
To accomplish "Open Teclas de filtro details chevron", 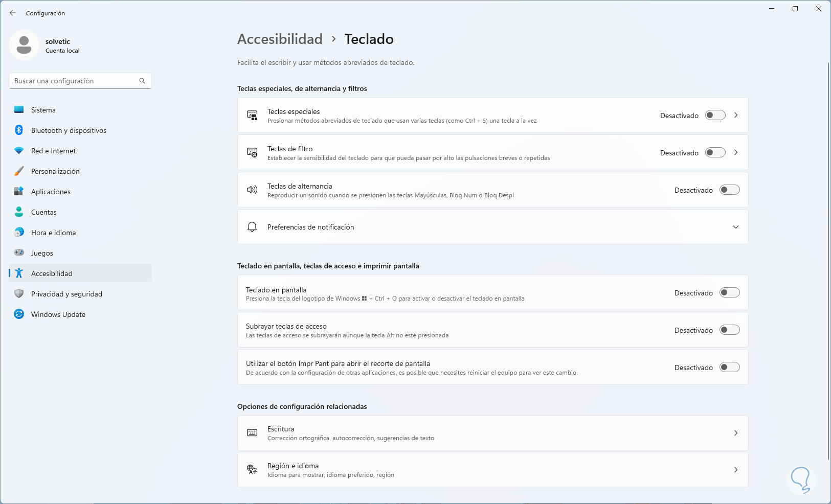I will pos(736,153).
